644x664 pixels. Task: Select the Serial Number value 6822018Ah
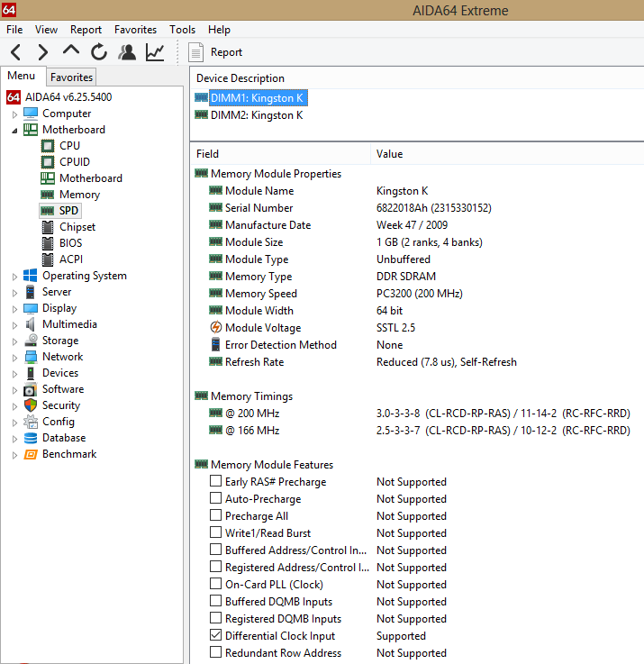click(x=434, y=208)
